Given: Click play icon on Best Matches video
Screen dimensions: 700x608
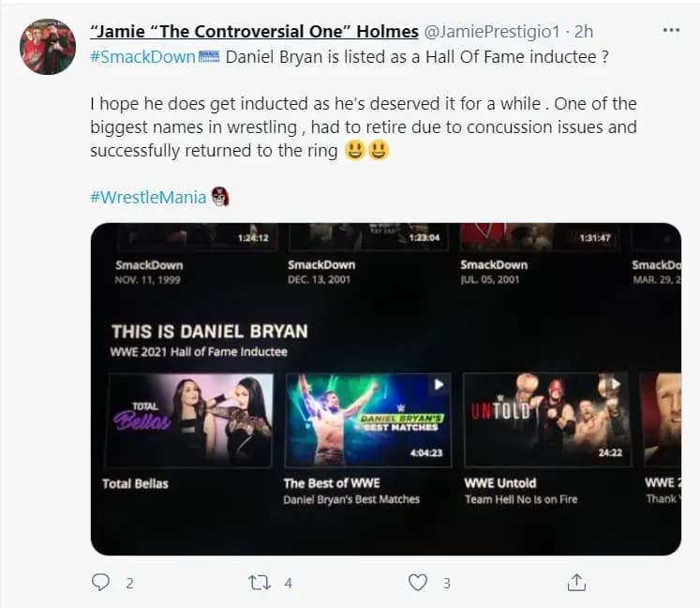Looking at the screenshot, I should pos(439,384).
